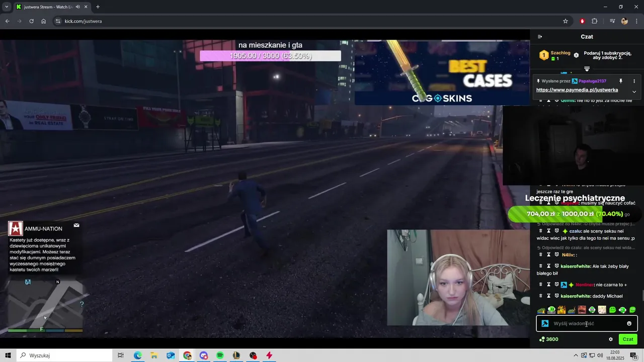Viewport: 644px width, 362px height.
Task: Timeout the Nonliner user via the hourglass icon
Action: click(x=549, y=285)
